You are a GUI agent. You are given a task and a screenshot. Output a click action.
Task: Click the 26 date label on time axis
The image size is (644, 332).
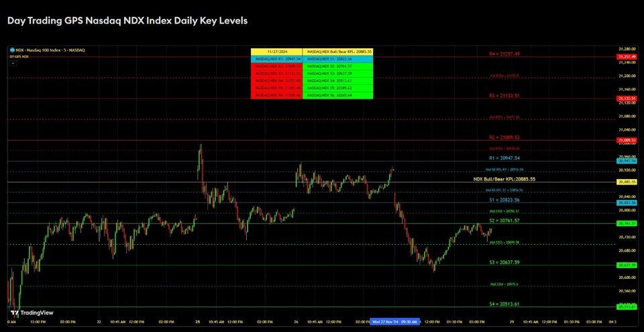296,322
